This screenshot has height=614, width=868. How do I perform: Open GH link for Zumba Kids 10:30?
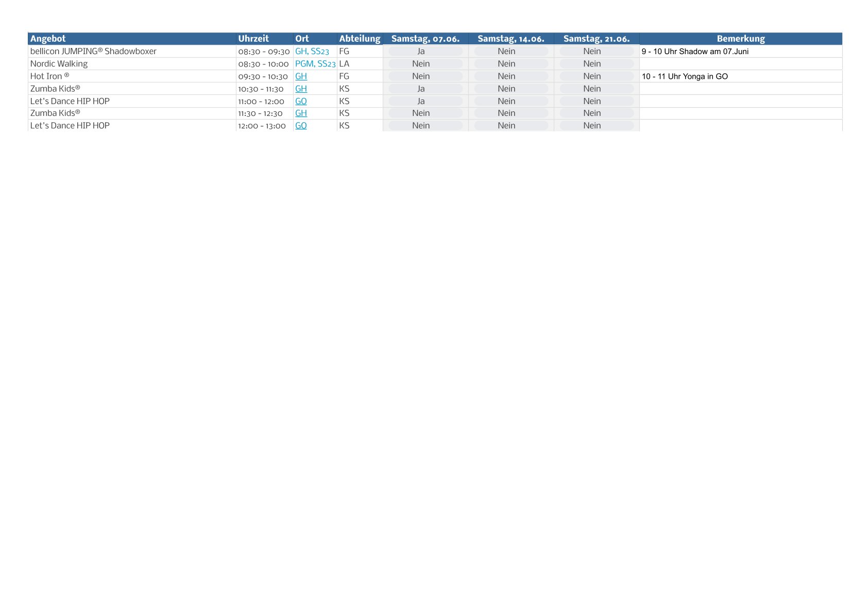click(x=301, y=89)
